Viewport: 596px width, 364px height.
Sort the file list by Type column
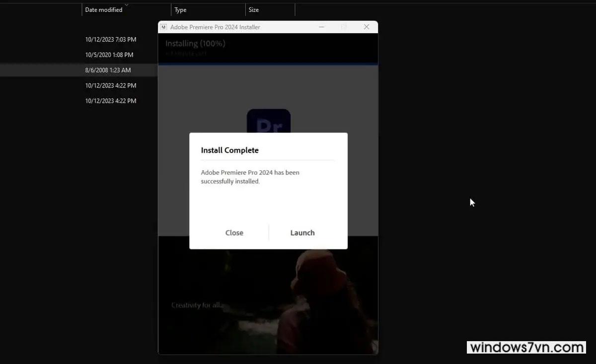pos(180,10)
